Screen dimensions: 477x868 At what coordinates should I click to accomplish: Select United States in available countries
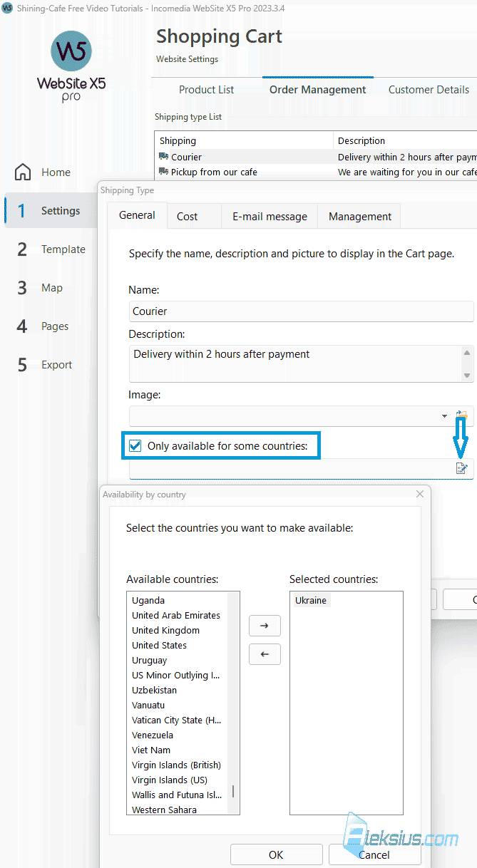pyautogui.click(x=159, y=646)
